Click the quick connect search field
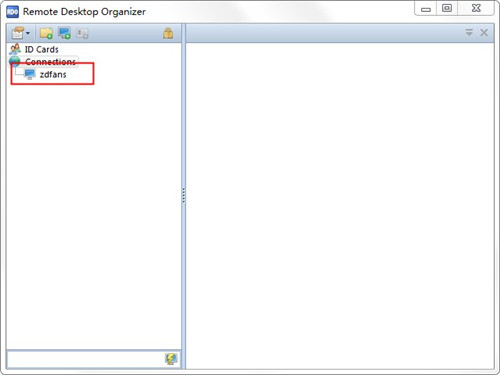Screen dimensions: 500x375 click(85, 359)
